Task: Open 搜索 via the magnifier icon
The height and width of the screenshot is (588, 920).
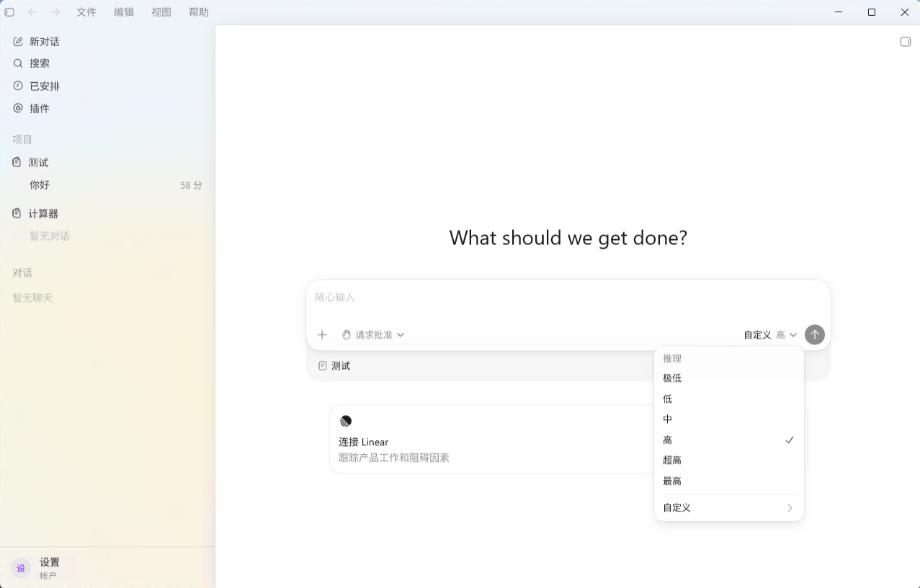Action: click(x=18, y=63)
